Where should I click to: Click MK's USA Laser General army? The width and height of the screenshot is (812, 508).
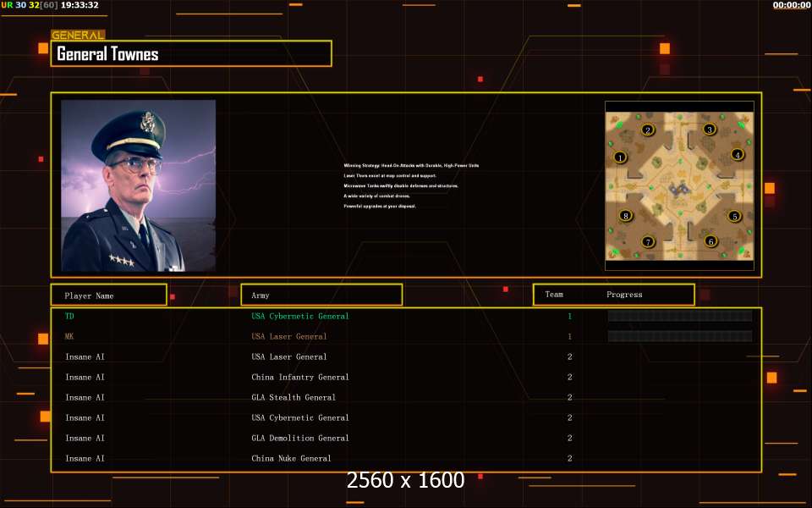click(289, 336)
